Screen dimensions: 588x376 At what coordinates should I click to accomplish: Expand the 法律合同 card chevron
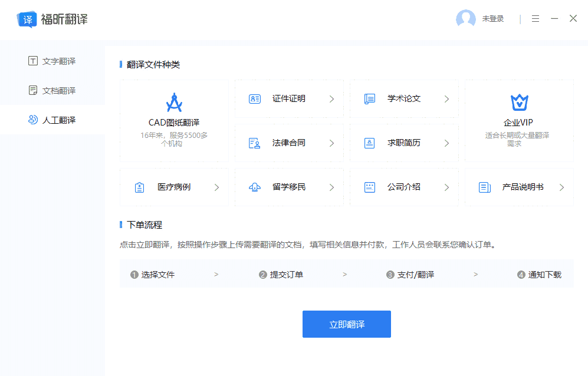click(332, 143)
